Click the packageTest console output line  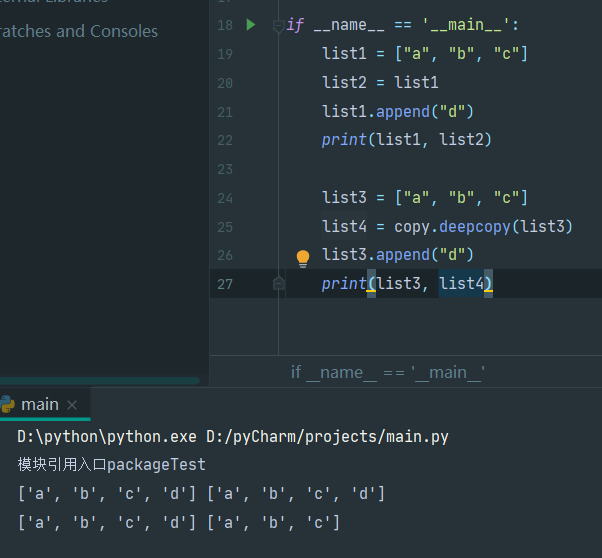pos(112,465)
